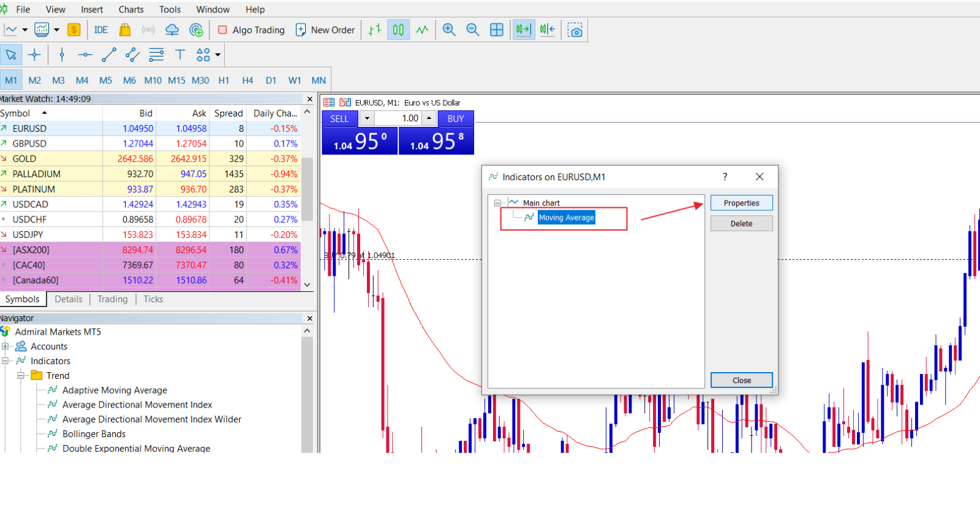This screenshot has width=980, height=507.
Task: Open dropdown arrow next to template icon
Action: tap(56, 29)
